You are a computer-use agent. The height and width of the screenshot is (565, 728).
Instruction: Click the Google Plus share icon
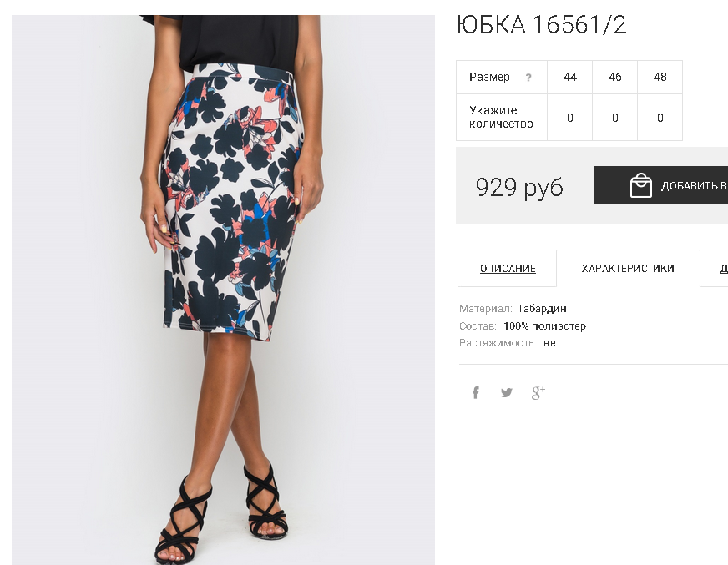coord(538,393)
